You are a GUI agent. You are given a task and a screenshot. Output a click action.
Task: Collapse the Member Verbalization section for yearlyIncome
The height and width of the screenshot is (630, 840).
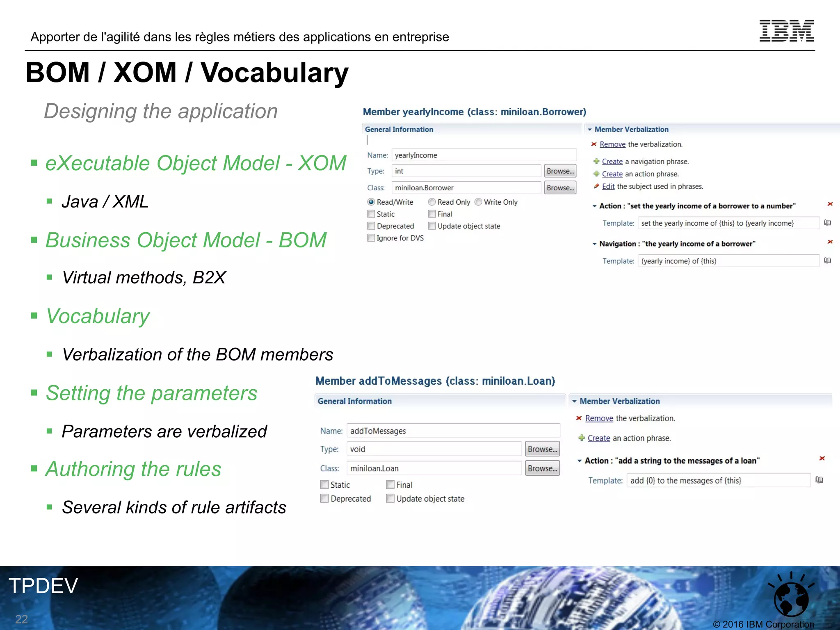(590, 129)
